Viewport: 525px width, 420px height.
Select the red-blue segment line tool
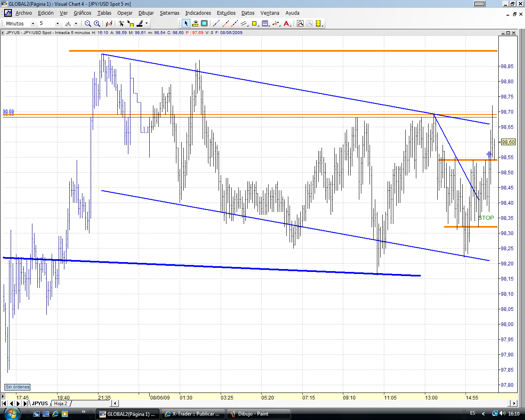tap(235, 23)
